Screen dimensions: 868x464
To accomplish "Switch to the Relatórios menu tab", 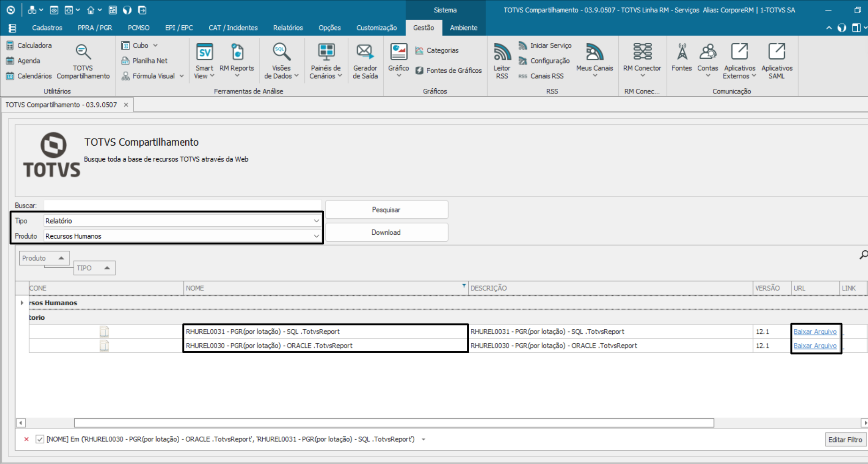I will click(288, 28).
